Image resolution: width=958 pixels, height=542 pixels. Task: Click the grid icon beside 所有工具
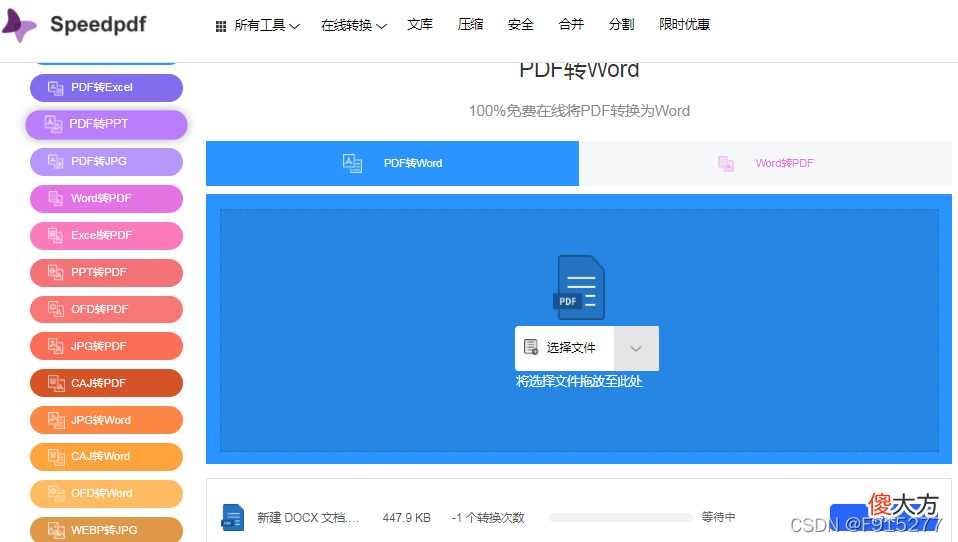221,26
